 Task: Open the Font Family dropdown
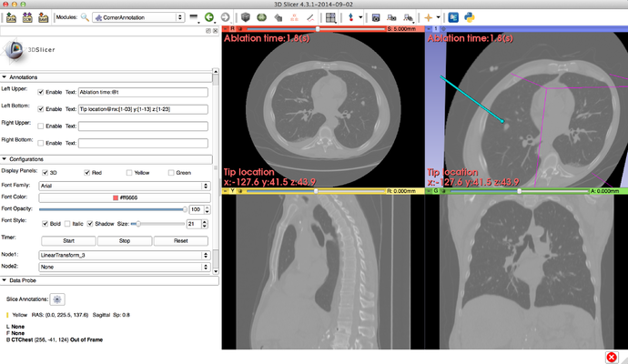click(124, 185)
